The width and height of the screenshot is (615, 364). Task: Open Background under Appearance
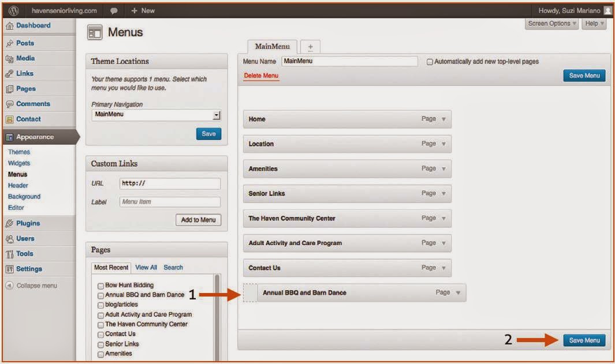coord(24,197)
